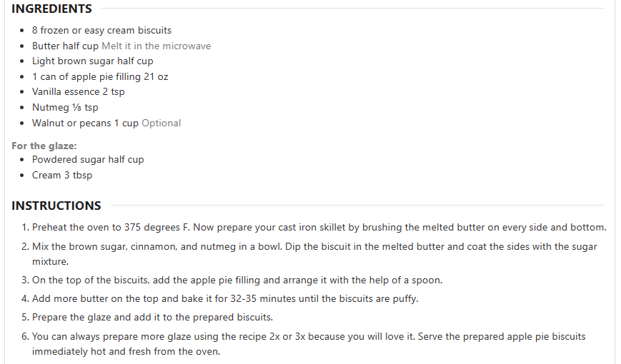Click the note Melt it in the microwave
621x364 pixels.
156,46
